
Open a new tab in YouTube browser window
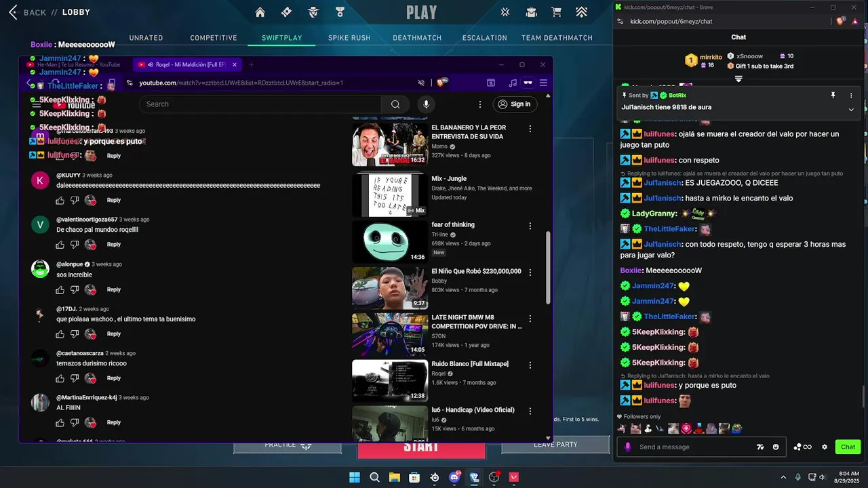[251, 65]
